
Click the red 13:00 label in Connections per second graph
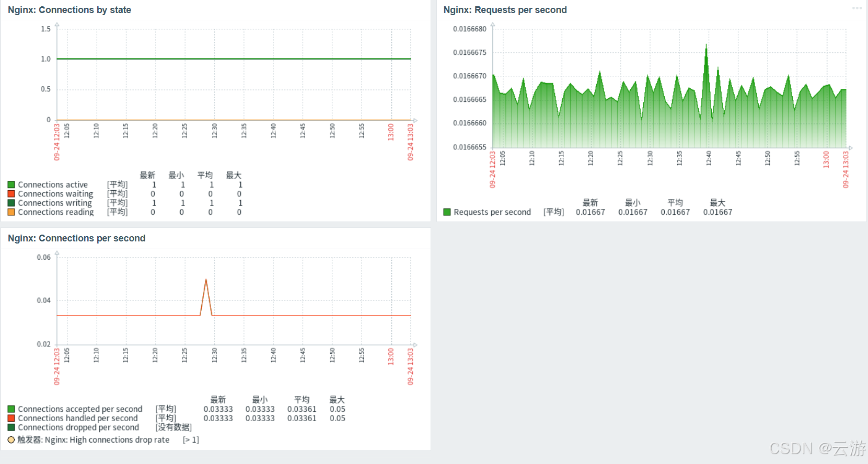tap(391, 356)
